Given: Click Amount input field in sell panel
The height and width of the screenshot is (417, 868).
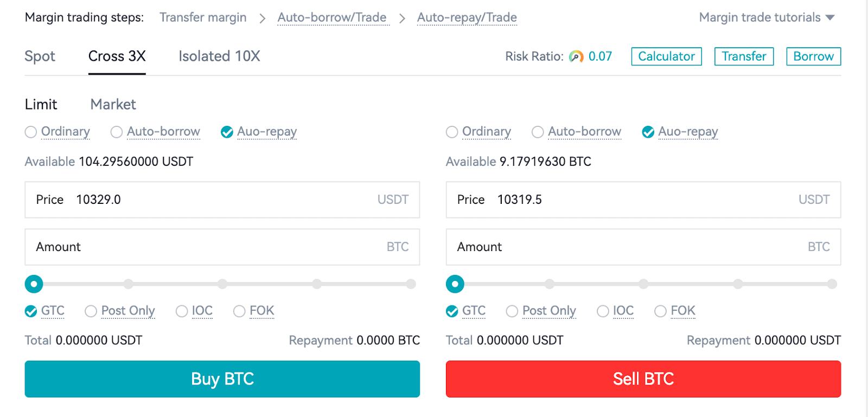Looking at the screenshot, I should [643, 247].
